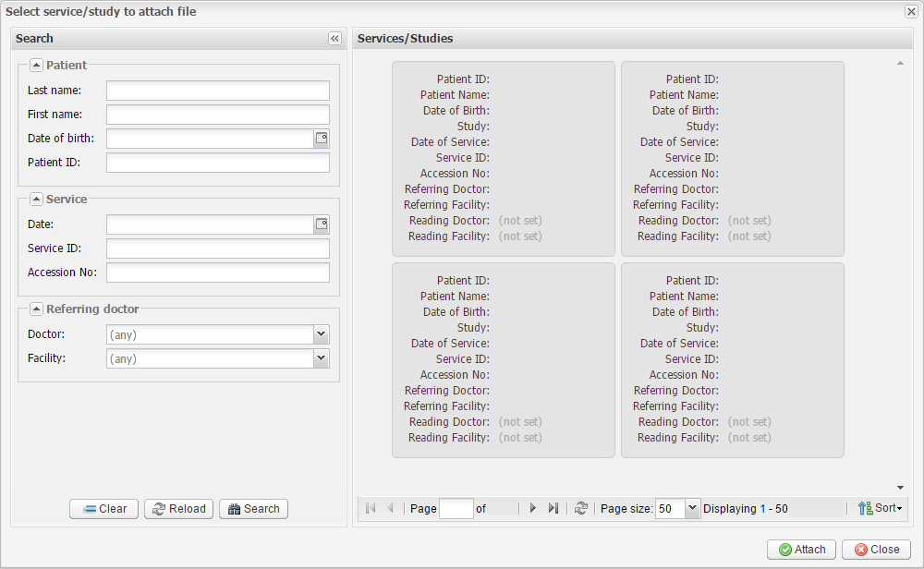924x569 pixels.
Task: Click the Doctor (any) combo field
Action: point(210,334)
